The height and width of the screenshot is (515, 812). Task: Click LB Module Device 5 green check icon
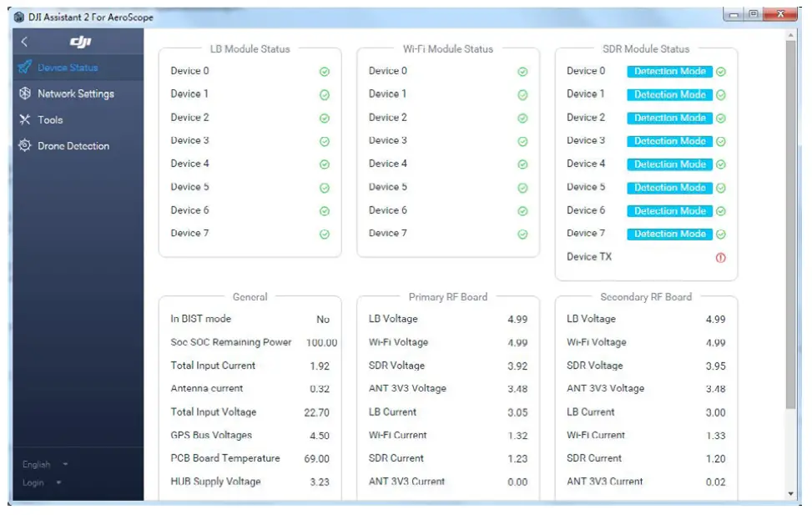(325, 188)
